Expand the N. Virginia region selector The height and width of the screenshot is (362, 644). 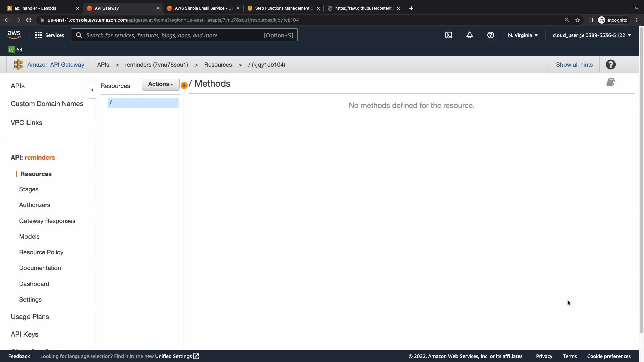tap(523, 35)
